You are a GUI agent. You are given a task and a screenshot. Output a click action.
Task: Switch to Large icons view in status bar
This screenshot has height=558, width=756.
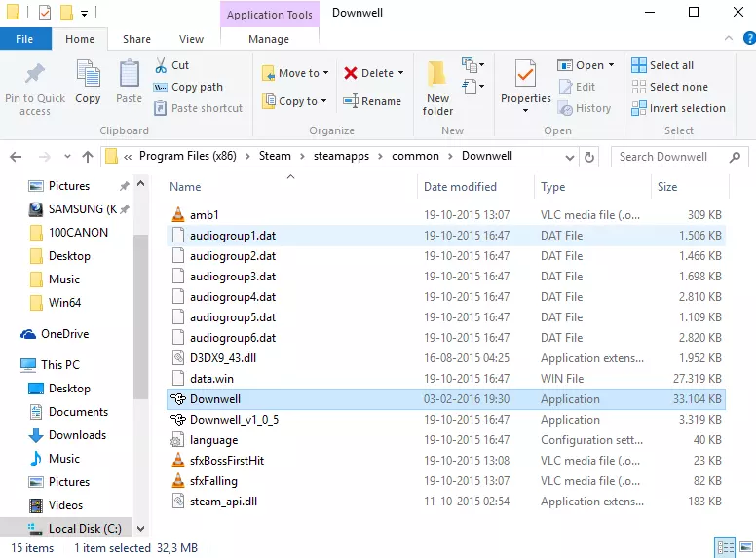(746, 547)
